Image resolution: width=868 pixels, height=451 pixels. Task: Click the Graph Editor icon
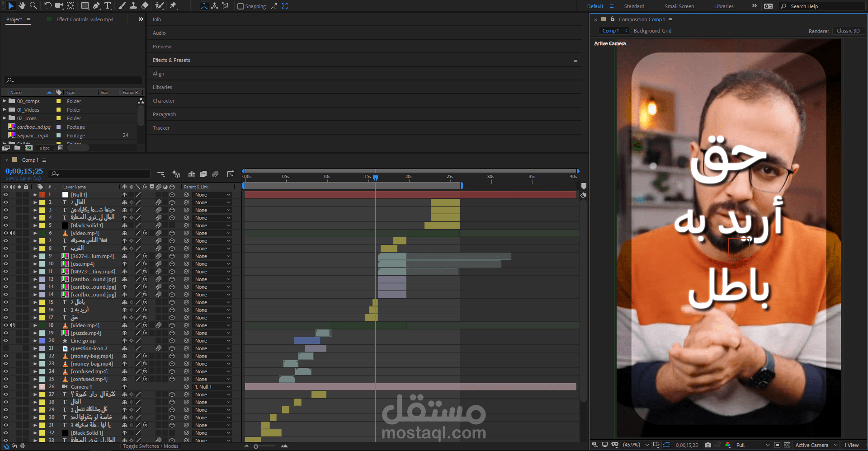231,174
